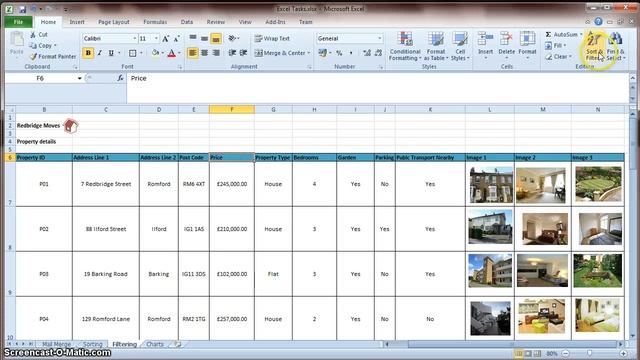
Task: Open Find & Select menu
Action: point(616,47)
